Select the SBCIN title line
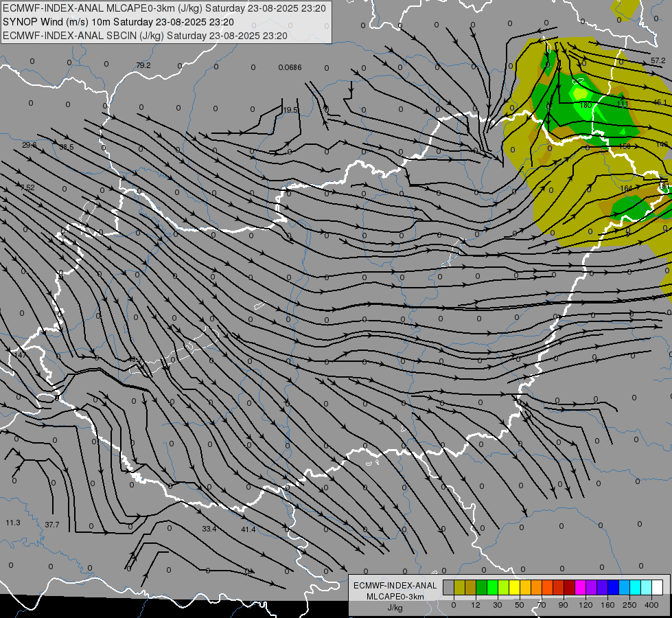The height and width of the screenshot is (618, 672). (145, 36)
